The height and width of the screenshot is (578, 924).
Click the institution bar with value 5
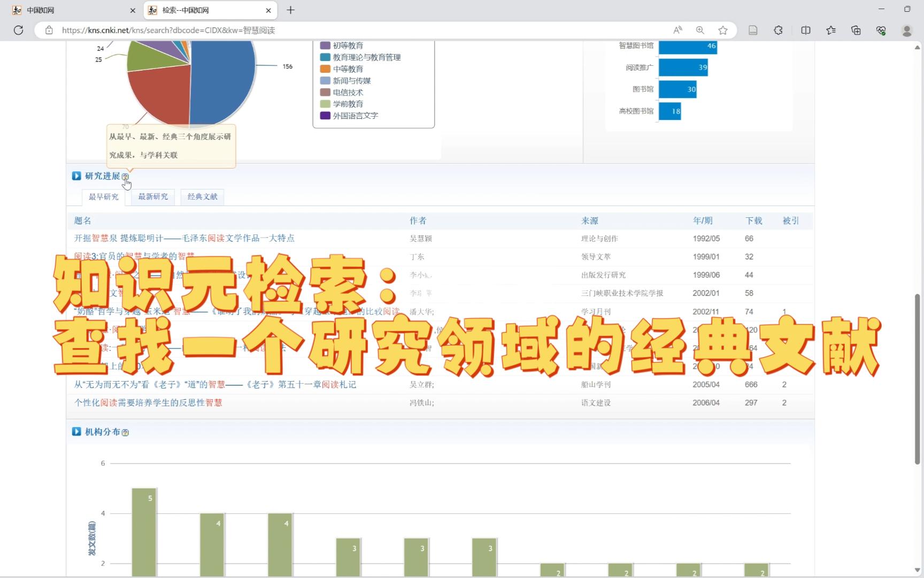point(144,533)
